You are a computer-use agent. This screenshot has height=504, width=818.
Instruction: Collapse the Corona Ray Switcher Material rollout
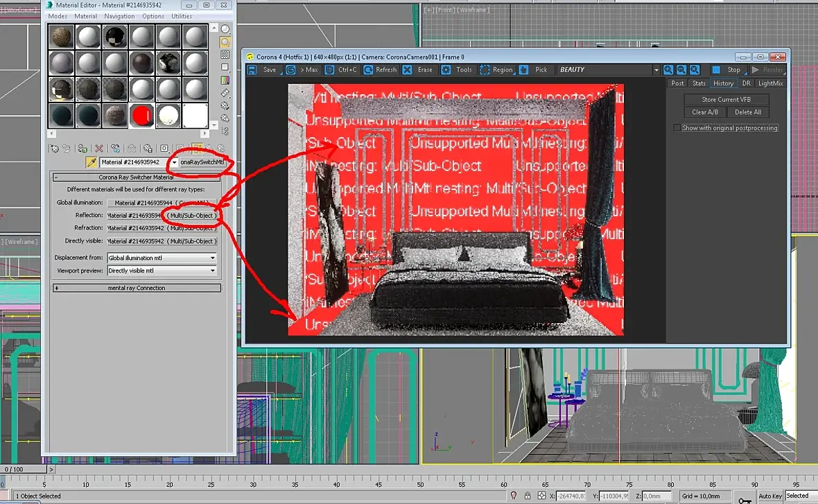click(136, 177)
